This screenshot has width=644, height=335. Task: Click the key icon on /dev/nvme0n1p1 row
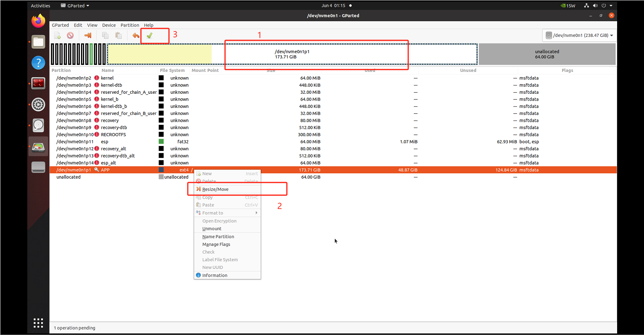tap(97, 170)
